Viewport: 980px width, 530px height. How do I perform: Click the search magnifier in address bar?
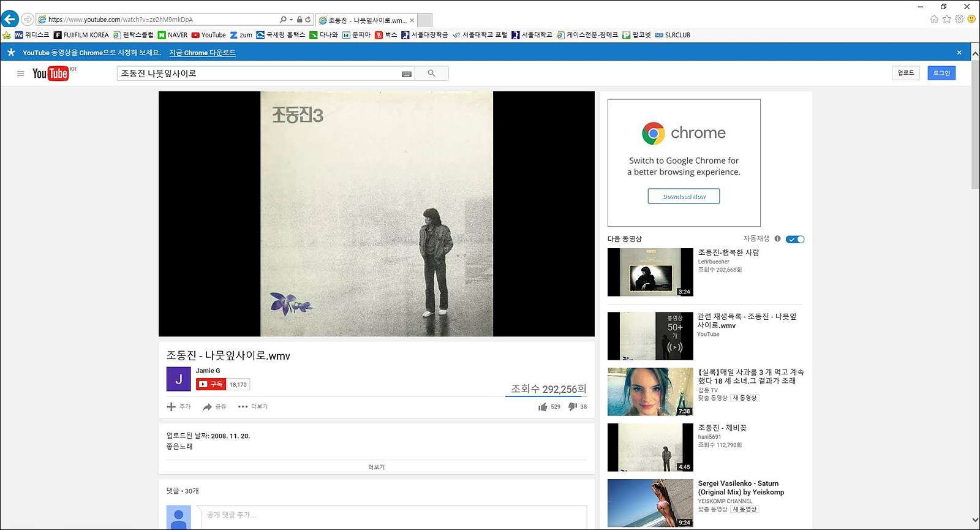click(x=282, y=20)
